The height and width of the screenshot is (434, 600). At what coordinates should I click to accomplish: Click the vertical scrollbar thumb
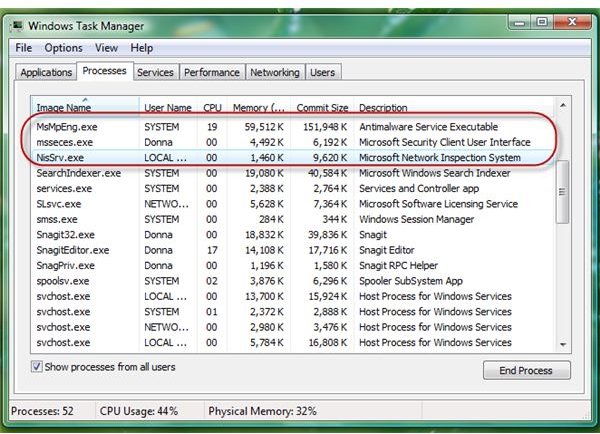562,192
